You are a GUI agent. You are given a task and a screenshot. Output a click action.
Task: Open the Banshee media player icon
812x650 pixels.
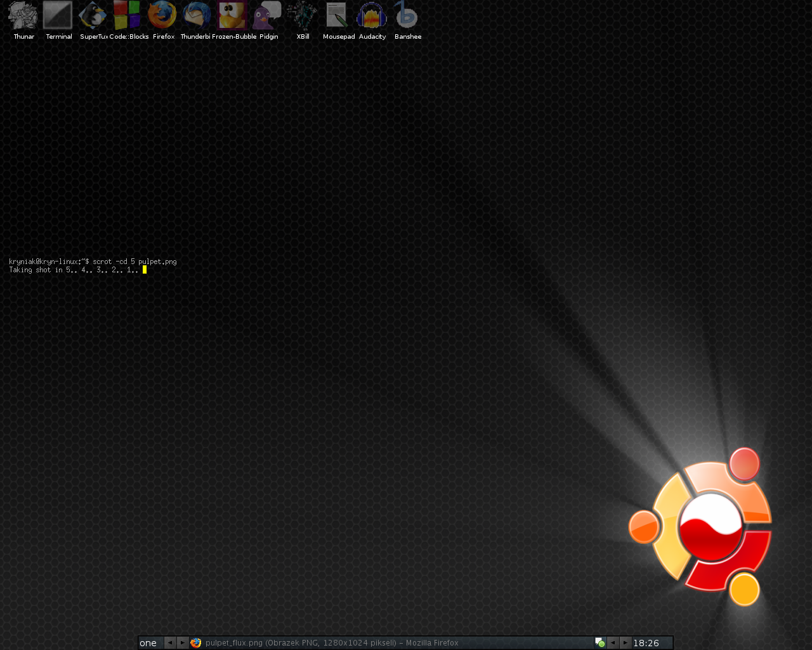point(407,16)
